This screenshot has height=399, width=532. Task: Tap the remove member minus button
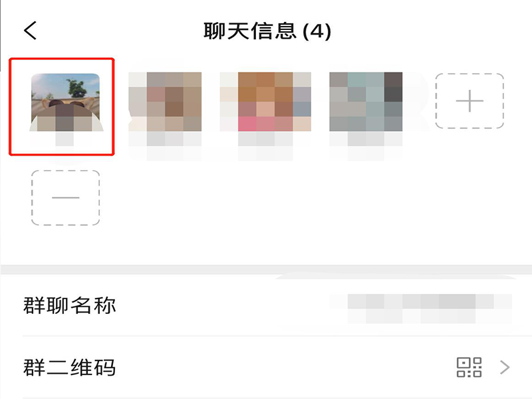pos(65,198)
